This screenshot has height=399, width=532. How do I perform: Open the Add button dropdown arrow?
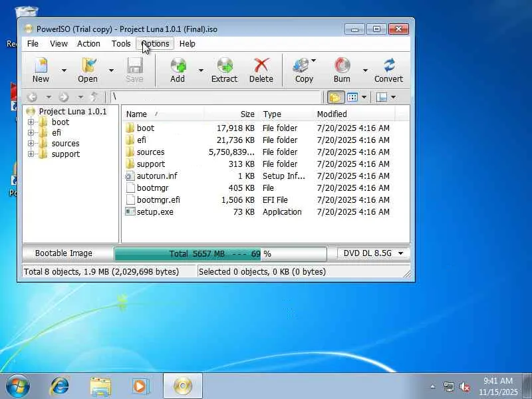(x=201, y=70)
